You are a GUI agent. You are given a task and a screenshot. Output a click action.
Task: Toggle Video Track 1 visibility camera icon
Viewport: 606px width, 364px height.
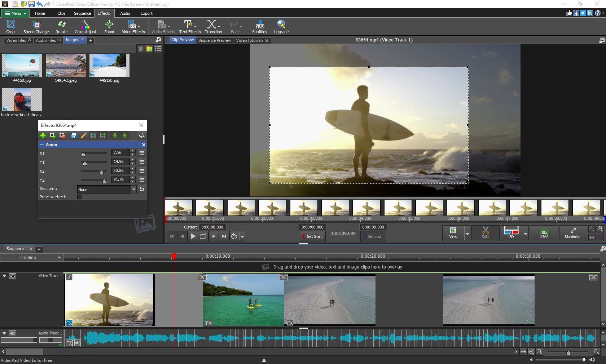13,276
